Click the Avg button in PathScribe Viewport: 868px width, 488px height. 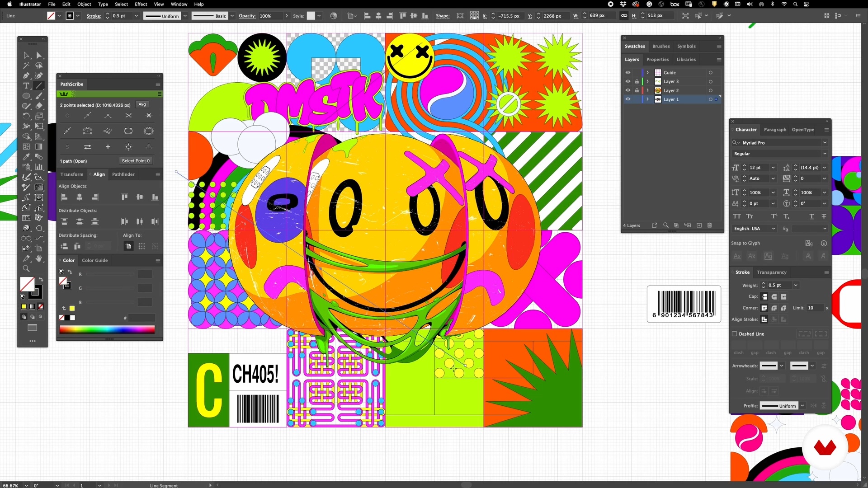[x=142, y=104]
